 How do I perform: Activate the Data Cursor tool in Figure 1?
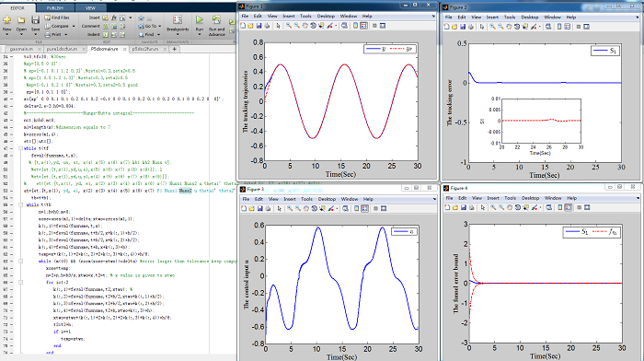321,26
